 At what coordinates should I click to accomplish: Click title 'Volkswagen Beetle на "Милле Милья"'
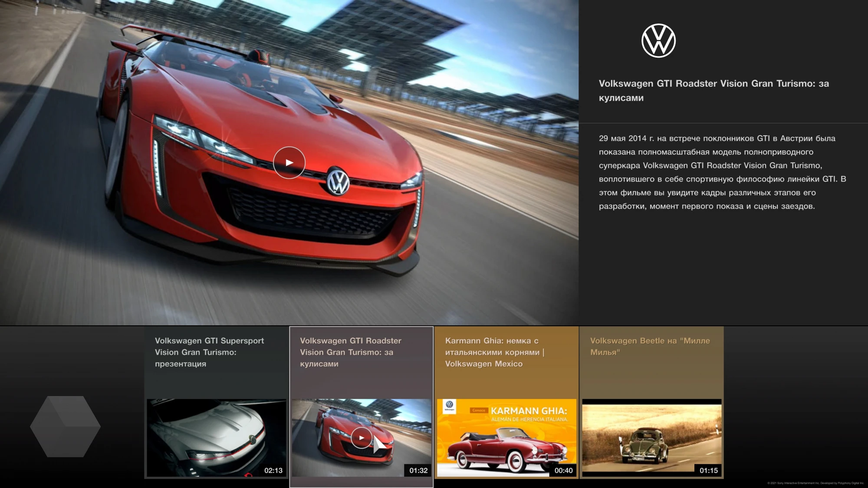coord(650,346)
